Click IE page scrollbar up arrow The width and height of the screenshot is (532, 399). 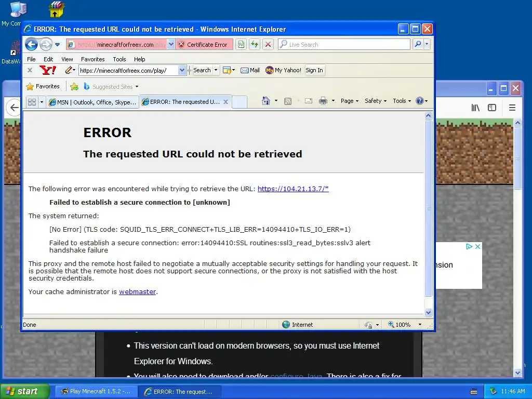click(x=428, y=116)
